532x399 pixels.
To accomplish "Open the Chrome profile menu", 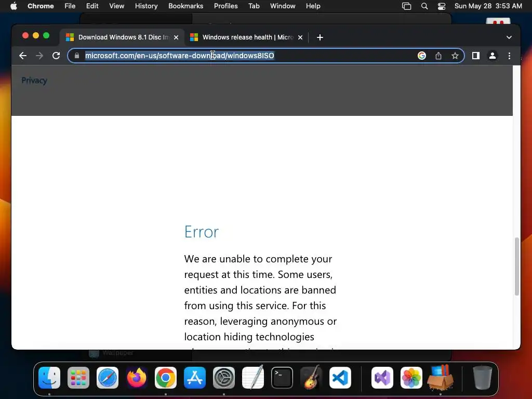I will 493,56.
